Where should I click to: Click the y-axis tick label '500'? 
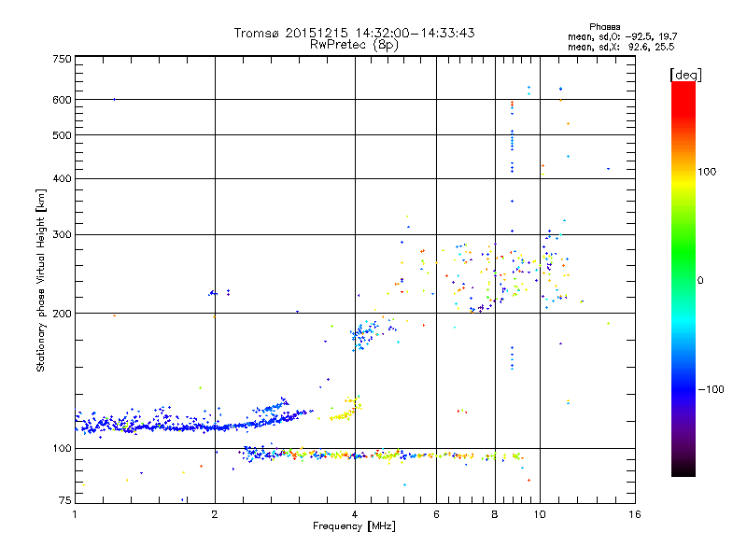point(62,135)
